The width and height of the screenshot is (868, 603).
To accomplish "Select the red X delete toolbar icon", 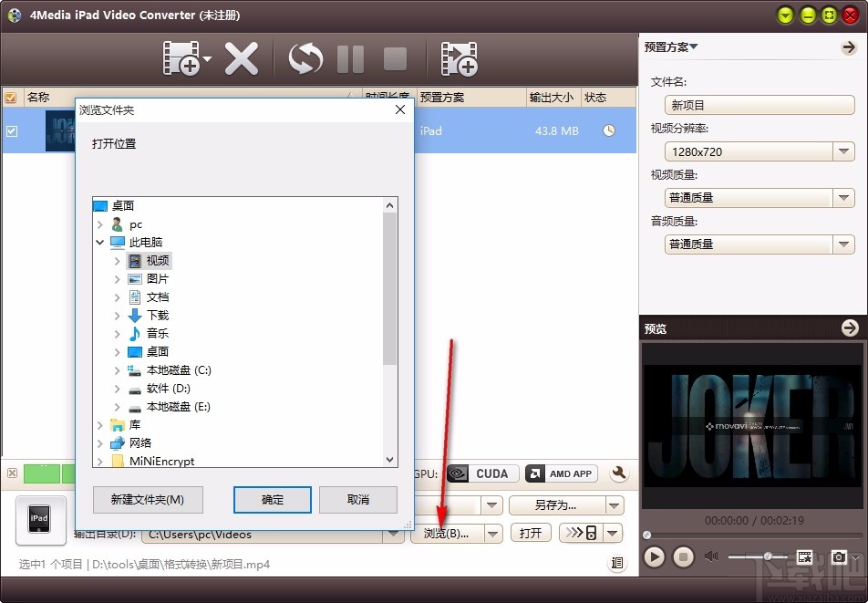I will [243, 58].
